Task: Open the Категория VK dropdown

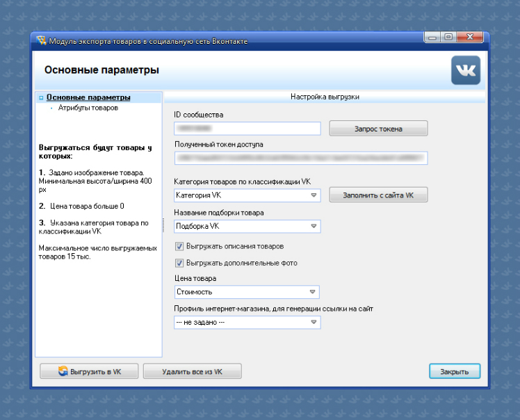Action: point(247,195)
